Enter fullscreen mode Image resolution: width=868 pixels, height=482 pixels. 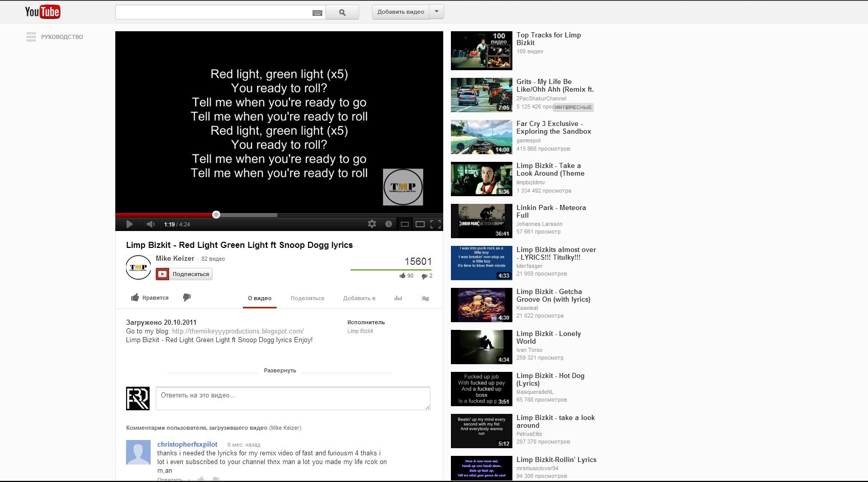click(x=436, y=224)
